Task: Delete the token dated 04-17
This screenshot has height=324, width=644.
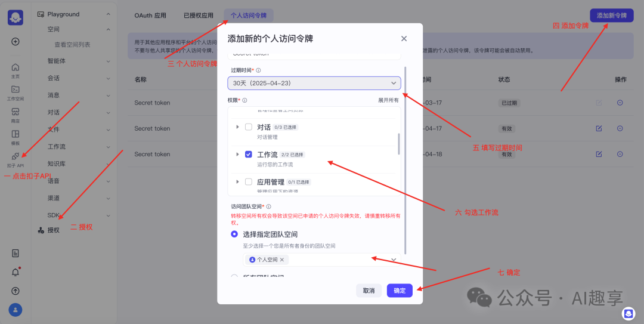Action: (620, 128)
